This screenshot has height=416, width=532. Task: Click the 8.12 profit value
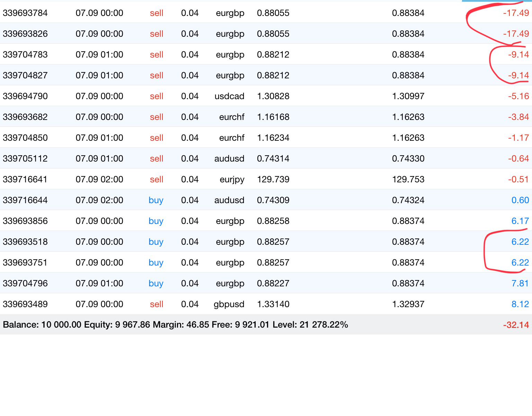point(520,304)
